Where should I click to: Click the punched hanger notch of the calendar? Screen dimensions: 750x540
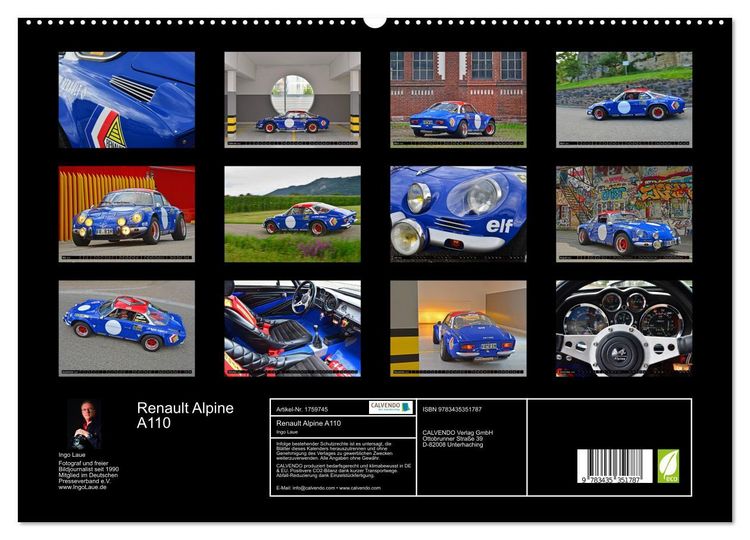[x=375, y=22]
